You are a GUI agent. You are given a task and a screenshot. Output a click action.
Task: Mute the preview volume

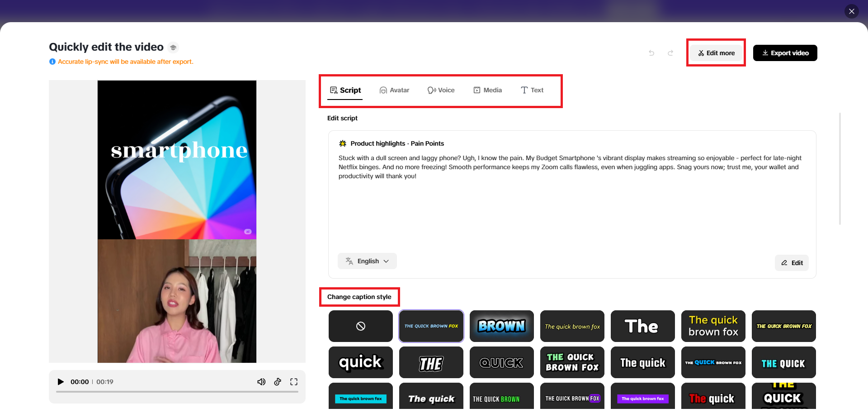[x=261, y=382]
